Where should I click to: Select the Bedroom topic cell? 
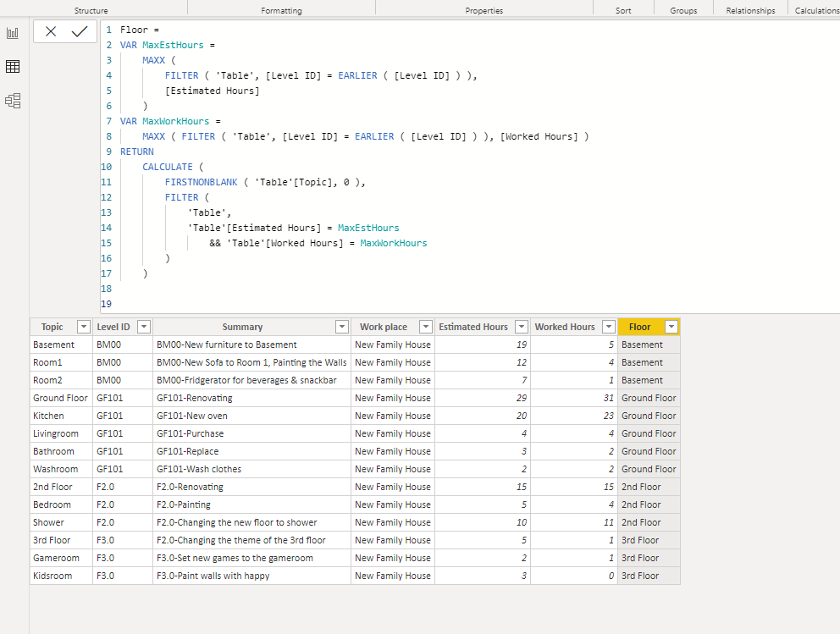(x=61, y=504)
